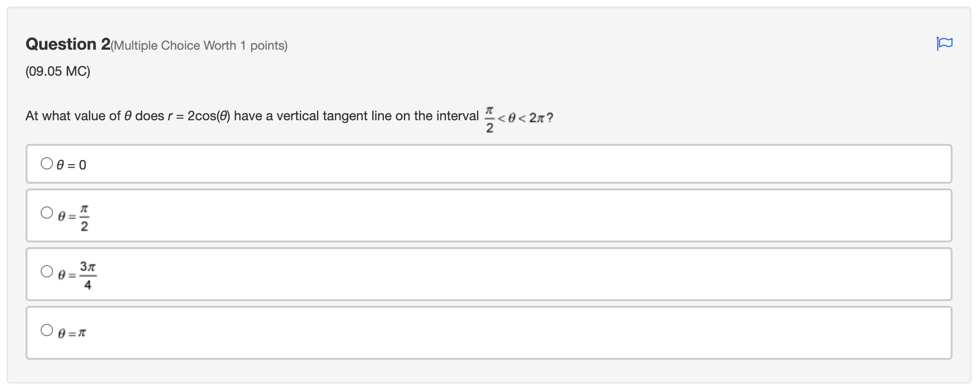The height and width of the screenshot is (392, 980).
Task: Select the radio button for θ = π/2
Action: pos(47,213)
